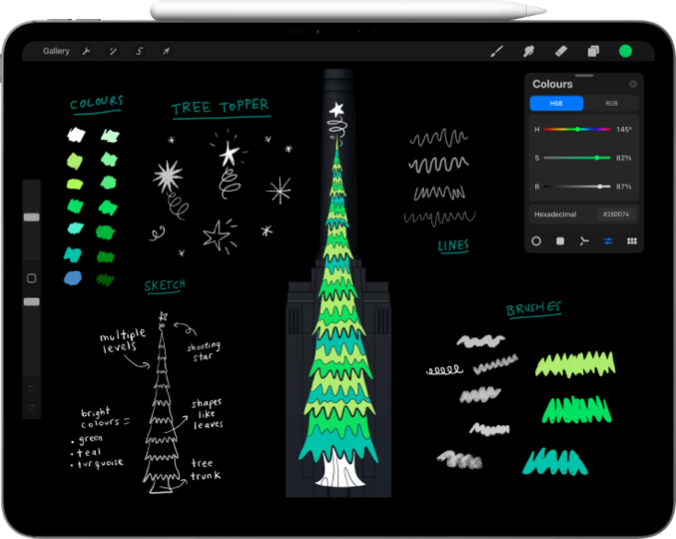This screenshot has height=539, width=676.
Task: Click the Colours panel drag handle bar
Action: click(x=584, y=75)
